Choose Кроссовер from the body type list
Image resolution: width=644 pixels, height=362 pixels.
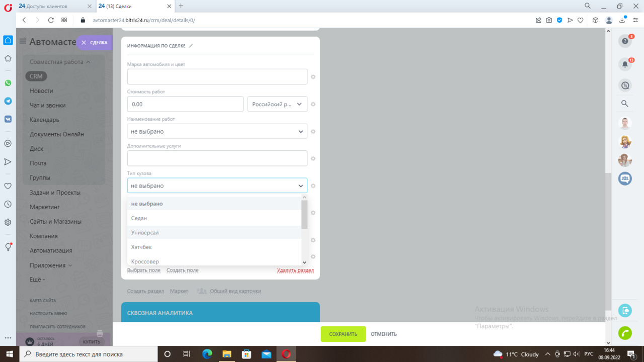point(214,261)
